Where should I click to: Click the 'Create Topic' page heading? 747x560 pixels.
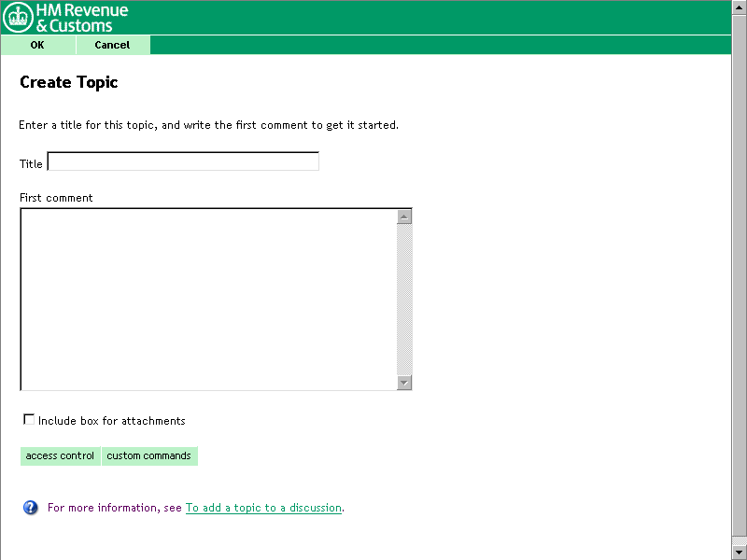pos(69,82)
